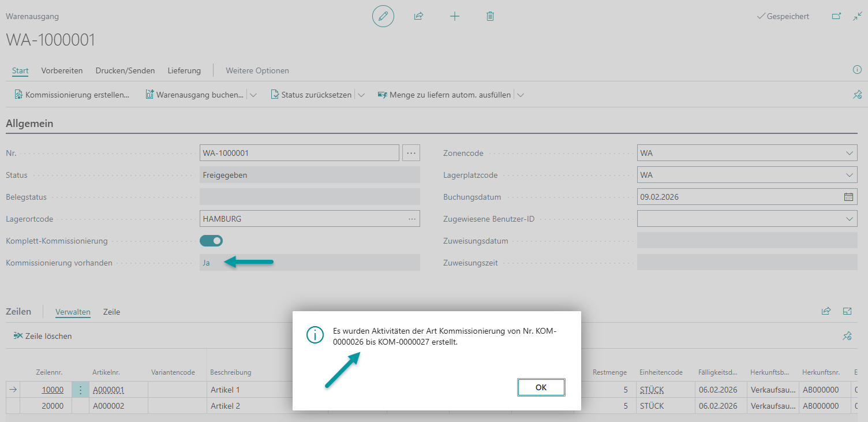This screenshot has height=422, width=868.
Task: Expand the Lagerplatzcode dropdown
Action: coord(849,175)
